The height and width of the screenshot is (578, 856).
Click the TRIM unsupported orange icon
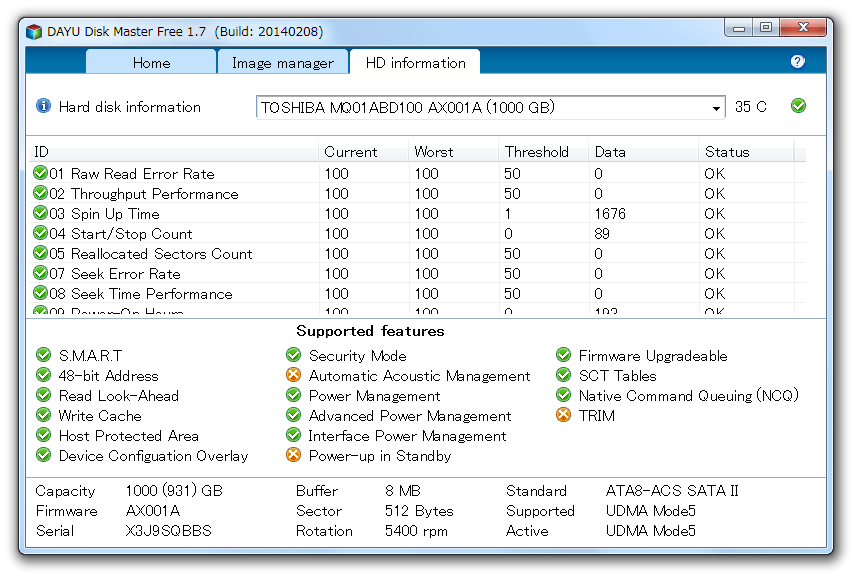(563, 415)
